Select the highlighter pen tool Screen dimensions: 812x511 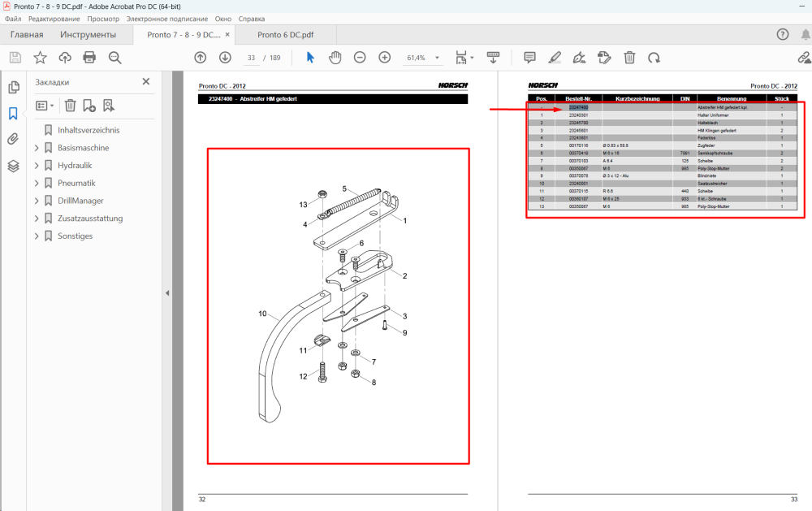(x=555, y=58)
